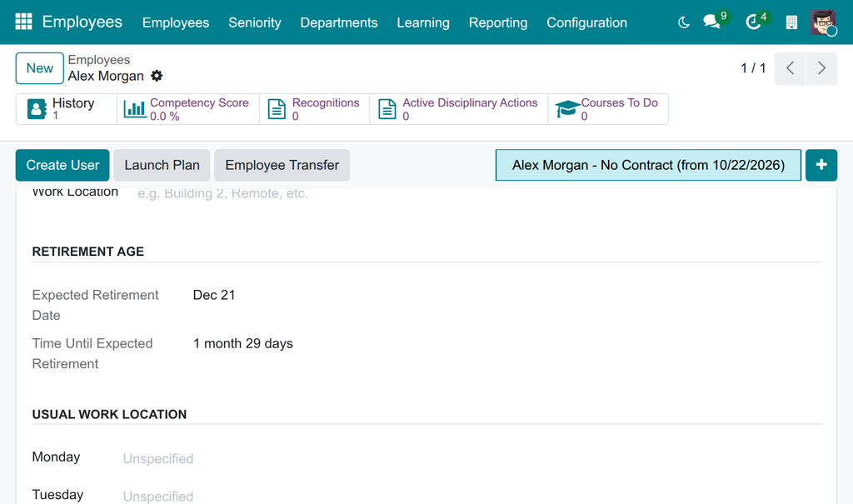Click the '1 month 29 days' value

click(x=243, y=343)
